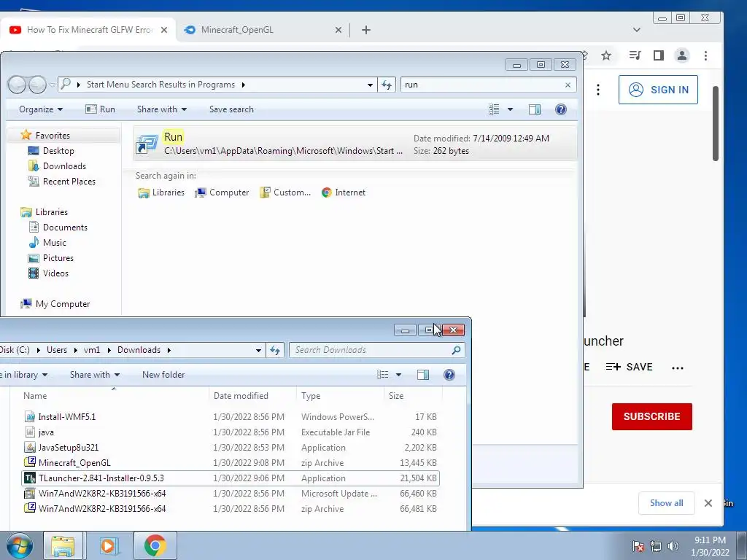Select the Install-WMF5.1 file
Image resolution: width=747 pixels, height=560 pixels.
pyautogui.click(x=231, y=416)
